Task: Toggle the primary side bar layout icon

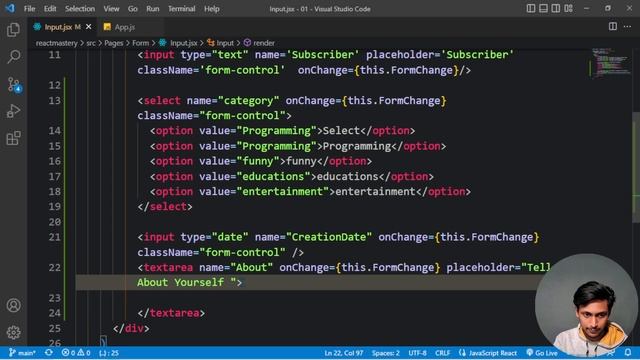Action: point(531,8)
